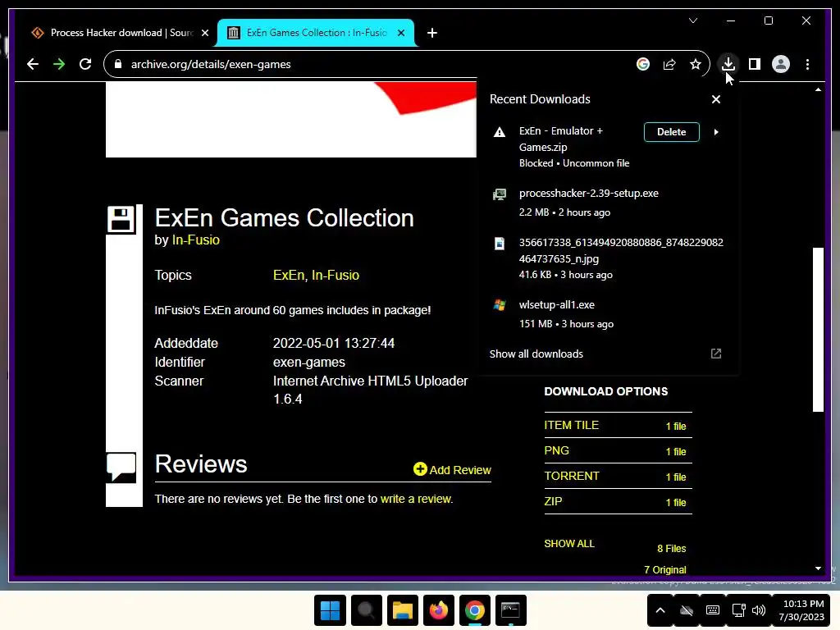Click Add Review

pos(452,470)
